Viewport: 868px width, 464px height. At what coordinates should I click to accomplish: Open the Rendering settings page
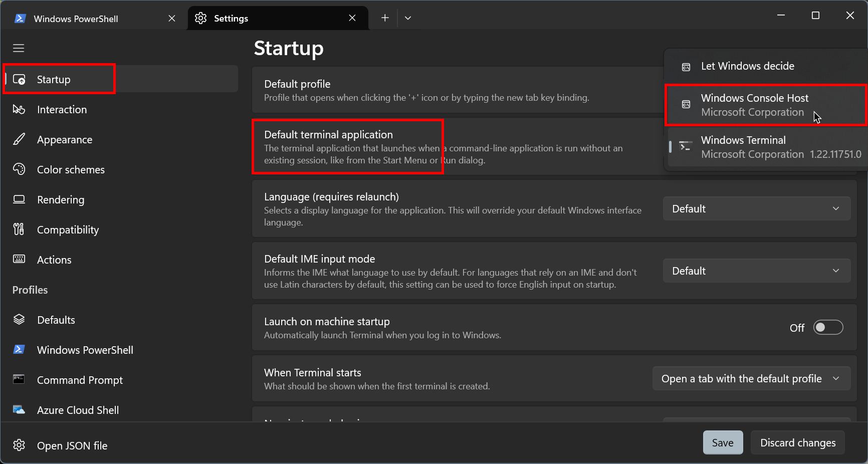tap(120, 199)
